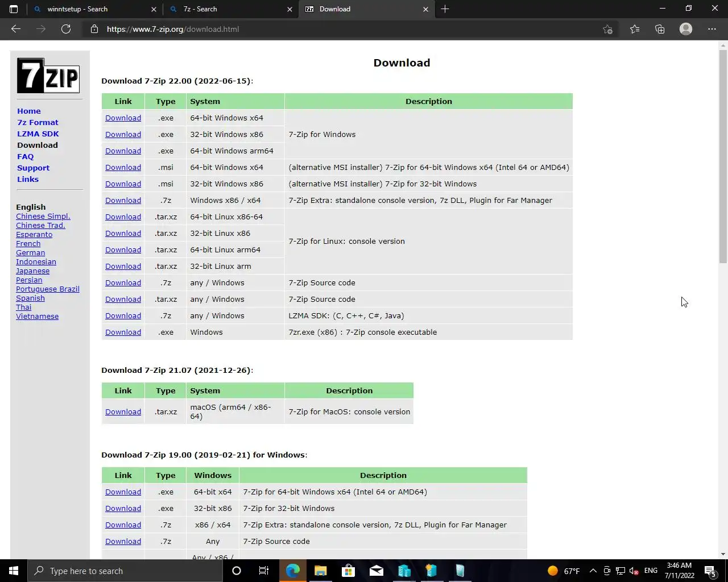This screenshot has height=582, width=728.
Task: Download 32-bit Windows x86 .msi installer
Action: point(123,184)
